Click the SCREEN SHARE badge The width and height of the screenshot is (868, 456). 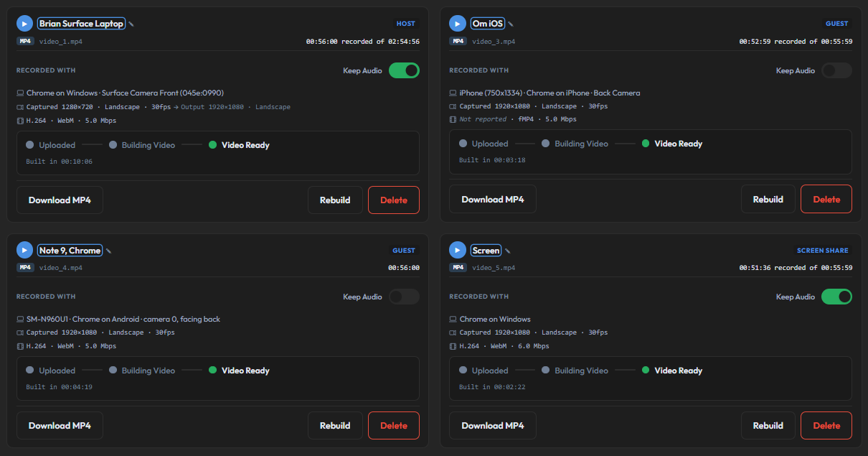[x=823, y=251]
